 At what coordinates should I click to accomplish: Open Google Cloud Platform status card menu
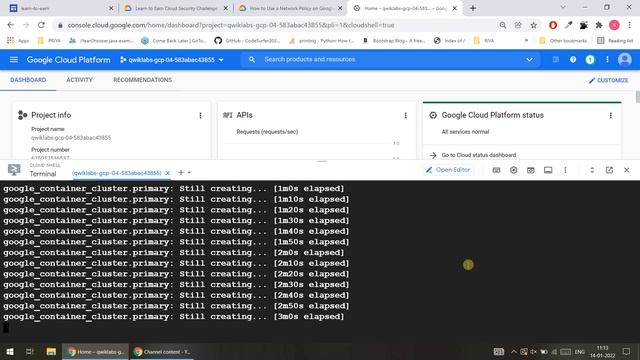coord(611,116)
